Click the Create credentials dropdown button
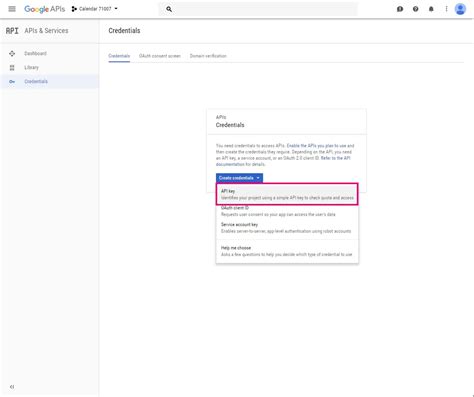The width and height of the screenshot is (474, 397). coord(239,178)
